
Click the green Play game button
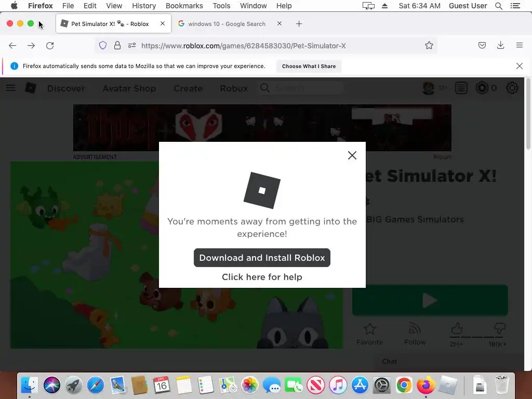[x=430, y=300]
